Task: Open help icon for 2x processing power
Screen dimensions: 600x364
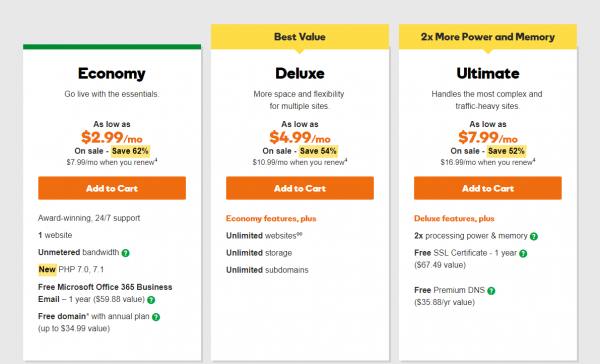Action: pyautogui.click(x=534, y=237)
